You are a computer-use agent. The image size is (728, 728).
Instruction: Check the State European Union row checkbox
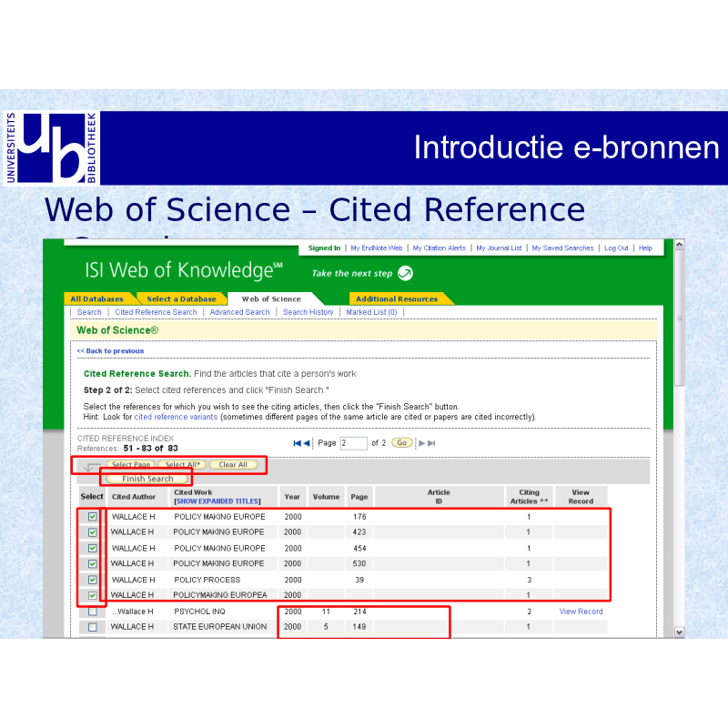[92, 627]
